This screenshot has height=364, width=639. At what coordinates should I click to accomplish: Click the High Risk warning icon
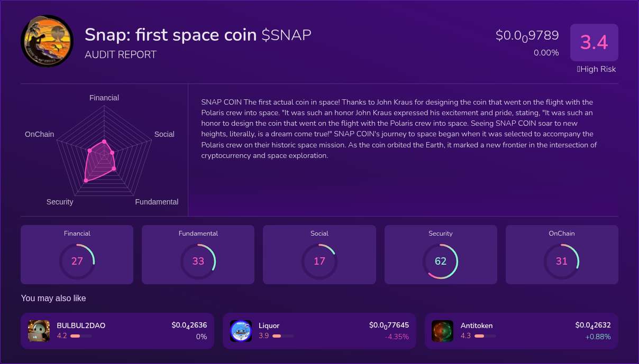tap(579, 69)
